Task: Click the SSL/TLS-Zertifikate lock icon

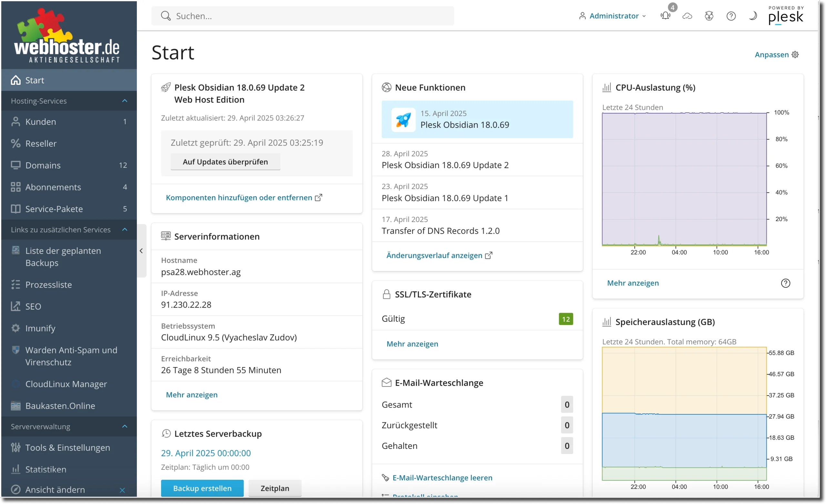Action: point(386,294)
